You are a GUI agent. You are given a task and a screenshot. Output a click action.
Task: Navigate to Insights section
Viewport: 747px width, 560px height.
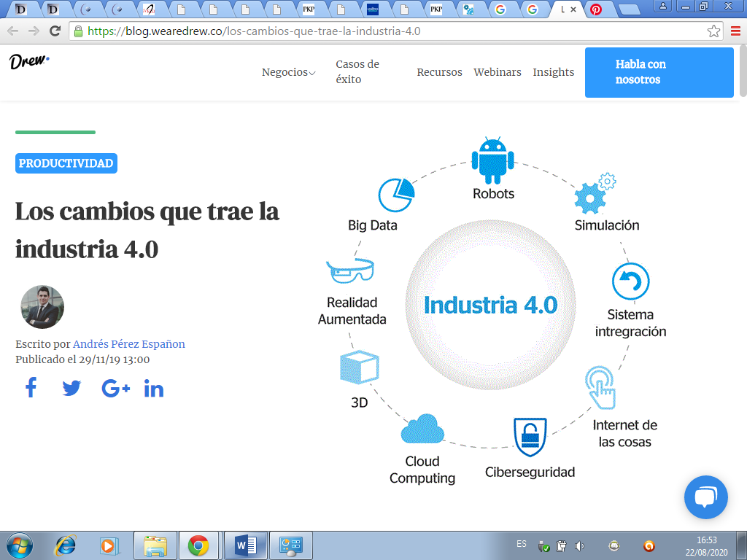(x=553, y=72)
